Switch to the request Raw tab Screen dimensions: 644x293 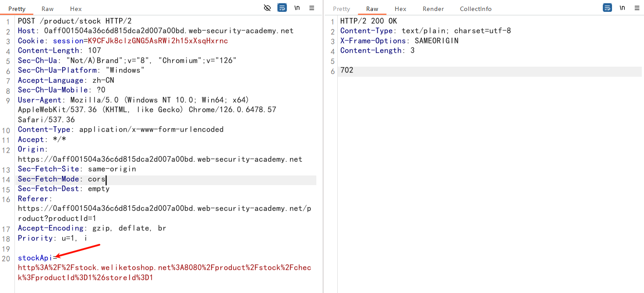[48, 9]
